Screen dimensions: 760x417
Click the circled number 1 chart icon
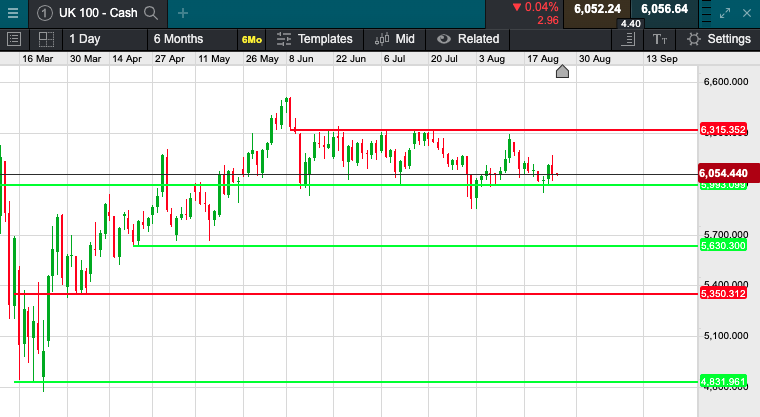[45, 13]
